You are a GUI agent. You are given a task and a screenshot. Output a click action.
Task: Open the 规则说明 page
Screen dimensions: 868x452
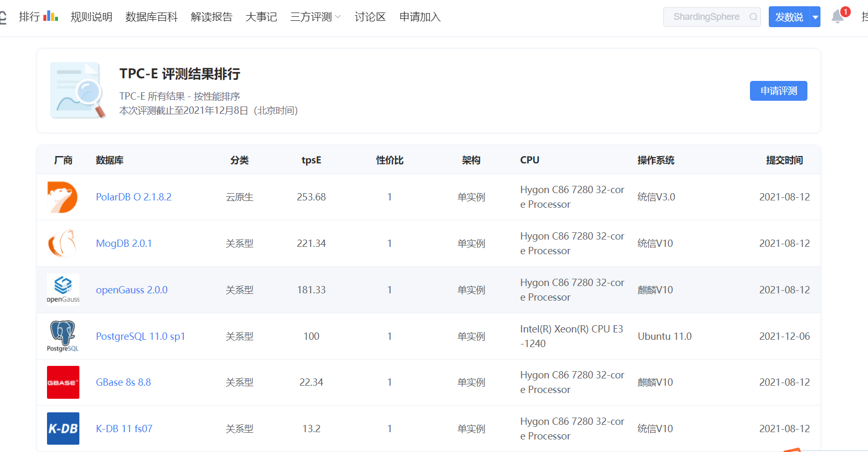click(x=91, y=17)
